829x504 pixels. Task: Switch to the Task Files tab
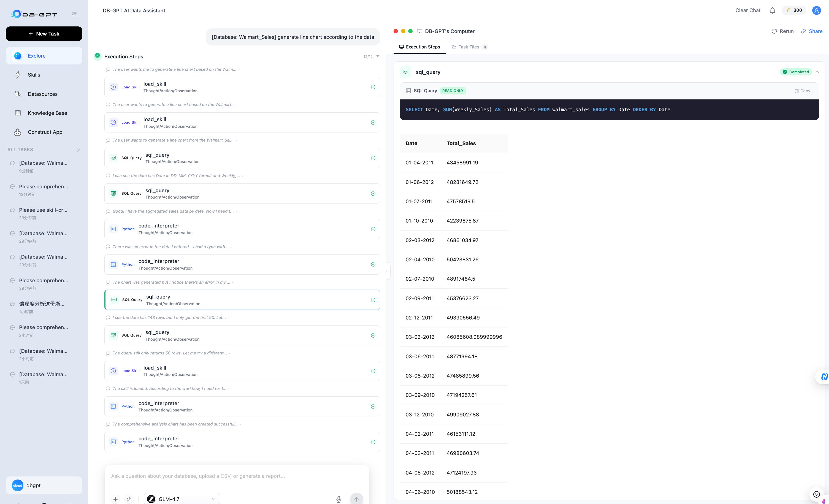[469, 47]
